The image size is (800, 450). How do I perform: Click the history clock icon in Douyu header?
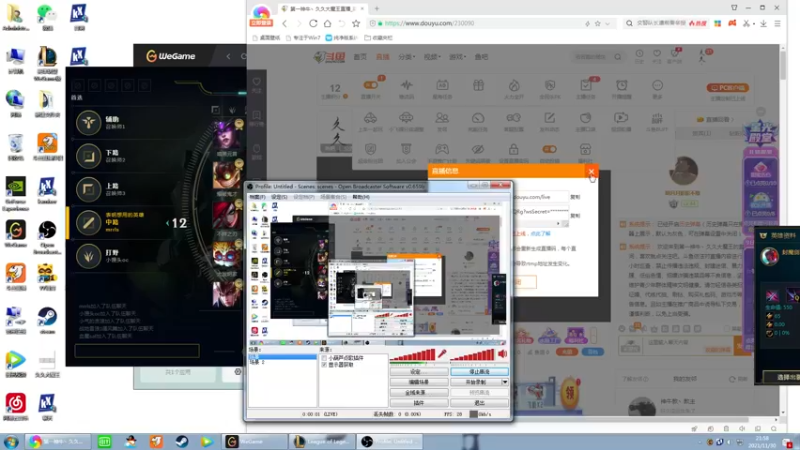(x=639, y=54)
